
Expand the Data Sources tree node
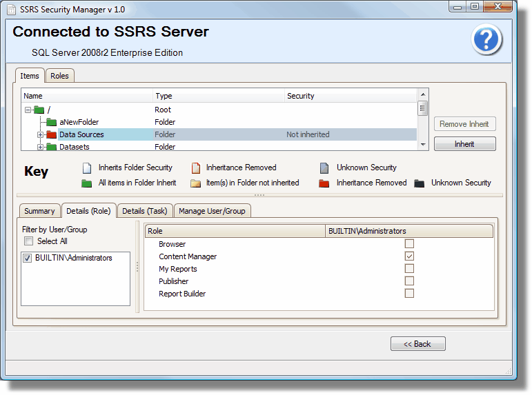point(40,135)
